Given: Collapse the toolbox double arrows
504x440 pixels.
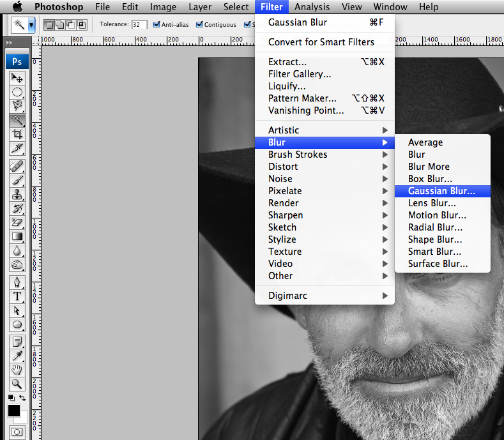Looking at the screenshot, I should 9,42.
